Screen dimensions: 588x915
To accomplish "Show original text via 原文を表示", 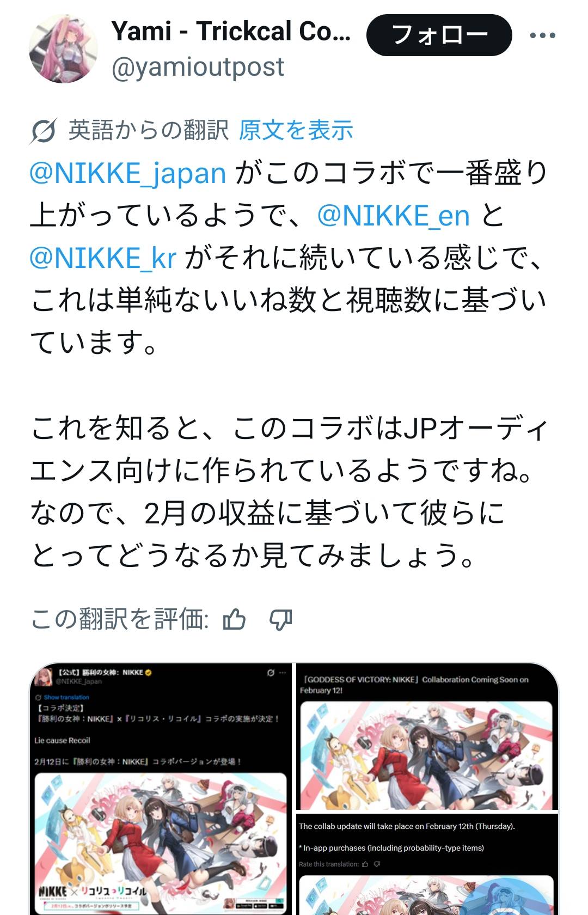I will tap(296, 131).
